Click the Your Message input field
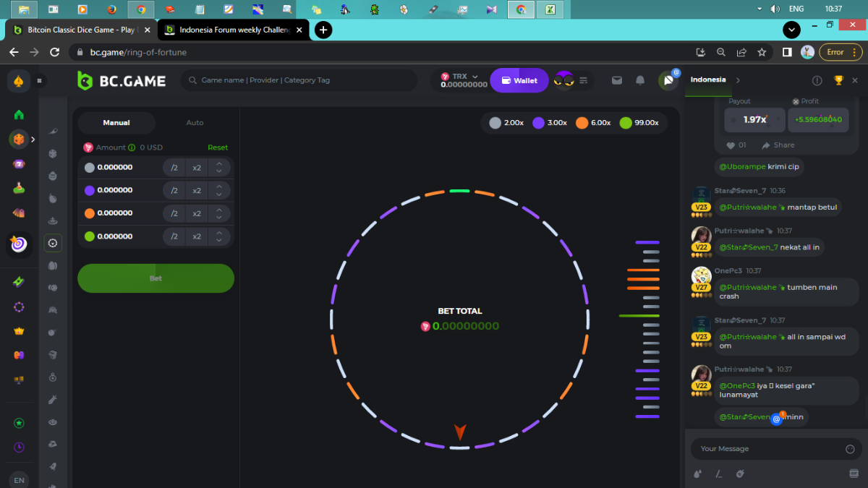The width and height of the screenshot is (868, 488). pos(767,449)
